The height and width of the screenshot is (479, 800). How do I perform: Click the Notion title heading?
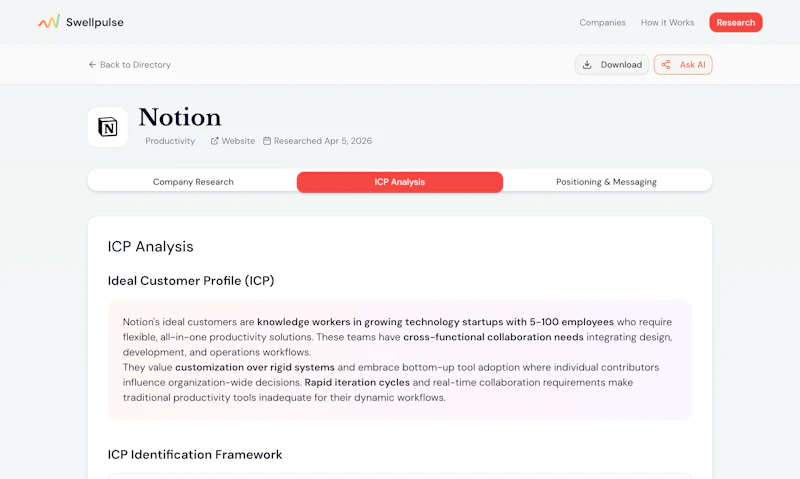(x=180, y=117)
